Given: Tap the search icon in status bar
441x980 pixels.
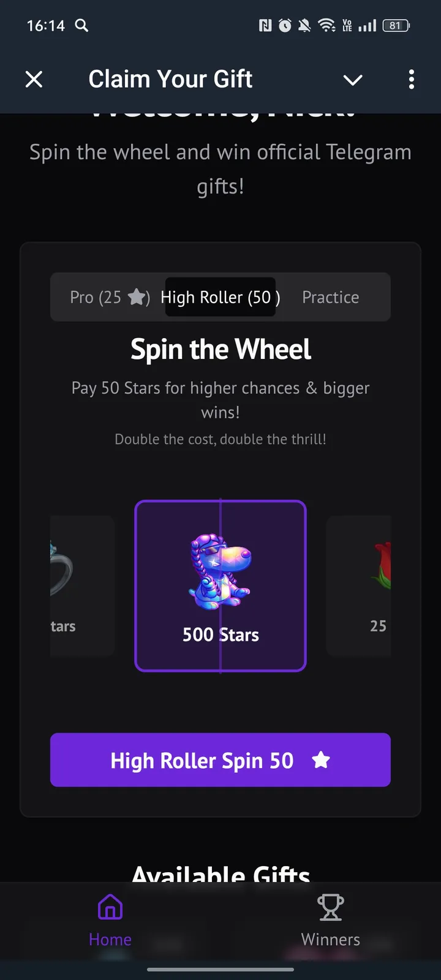Looking at the screenshot, I should coord(81,25).
